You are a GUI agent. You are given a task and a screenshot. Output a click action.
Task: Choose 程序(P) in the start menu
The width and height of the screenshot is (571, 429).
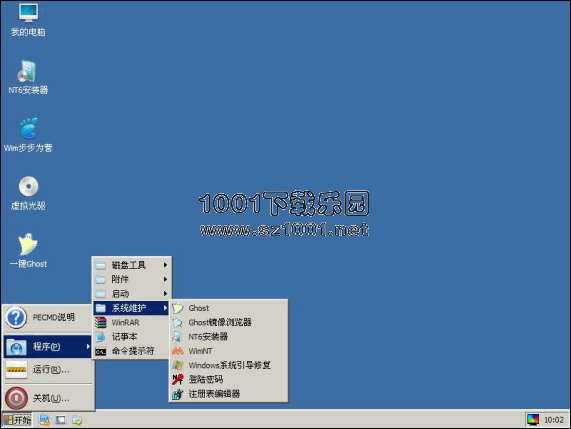pos(48,346)
